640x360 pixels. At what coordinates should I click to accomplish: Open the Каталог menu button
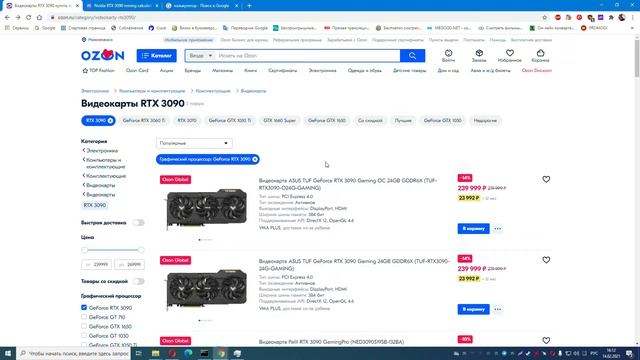[156, 56]
